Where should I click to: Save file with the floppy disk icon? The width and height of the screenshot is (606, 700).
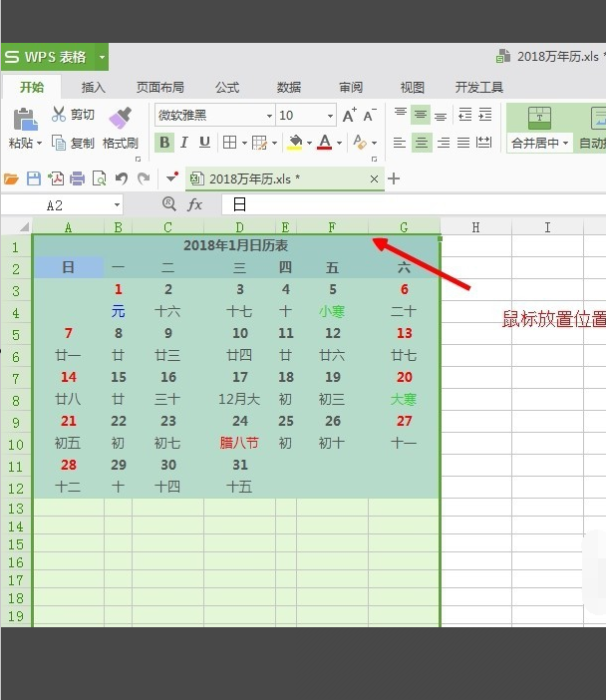(34, 179)
